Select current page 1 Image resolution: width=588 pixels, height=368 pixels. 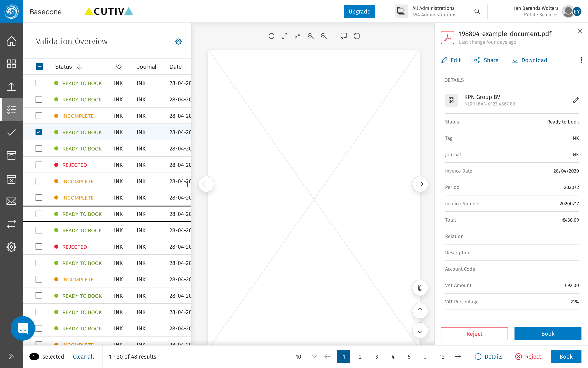344,357
